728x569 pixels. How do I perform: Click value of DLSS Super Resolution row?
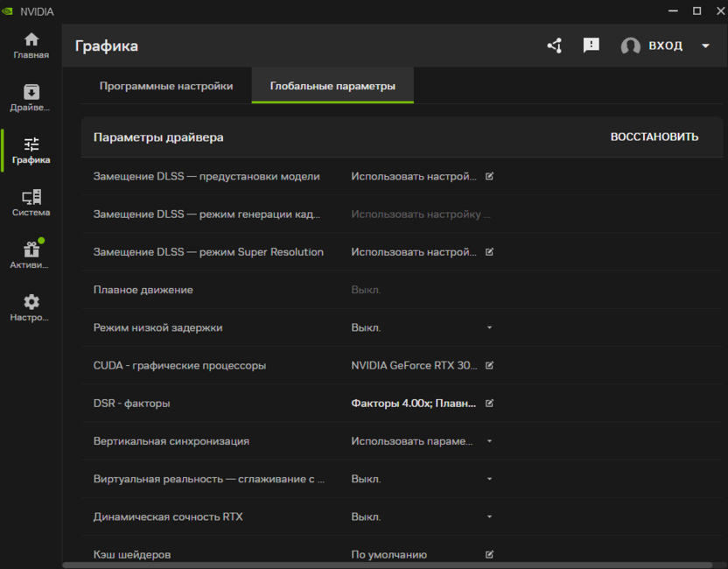tap(414, 252)
